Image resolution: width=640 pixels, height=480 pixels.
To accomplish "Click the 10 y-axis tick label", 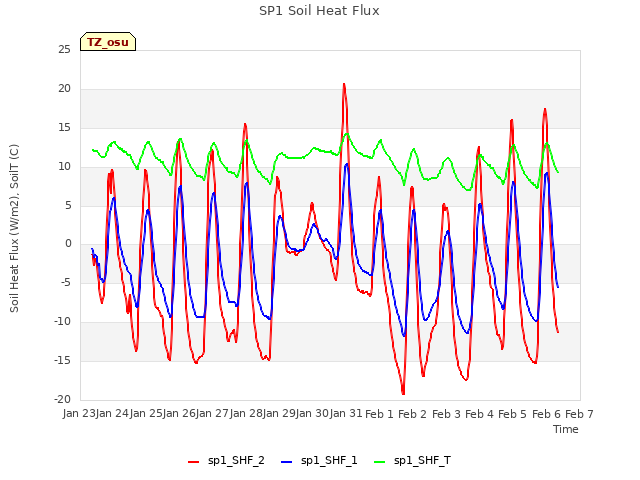I will pos(64,167).
